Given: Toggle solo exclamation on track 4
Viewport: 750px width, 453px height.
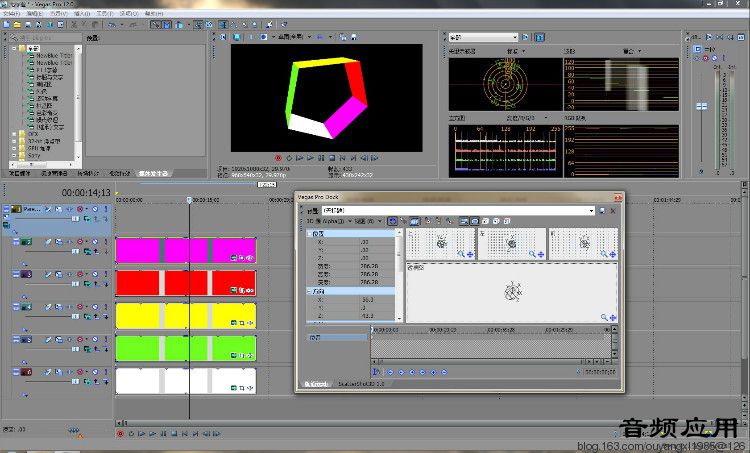Looking at the screenshot, I should [x=106, y=307].
